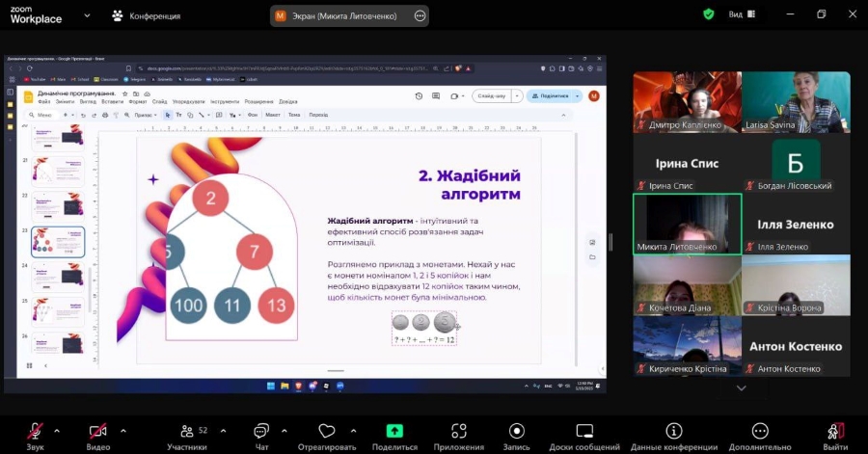Open the Вид view layout menu
This screenshot has width=868, height=454.
(741, 14)
